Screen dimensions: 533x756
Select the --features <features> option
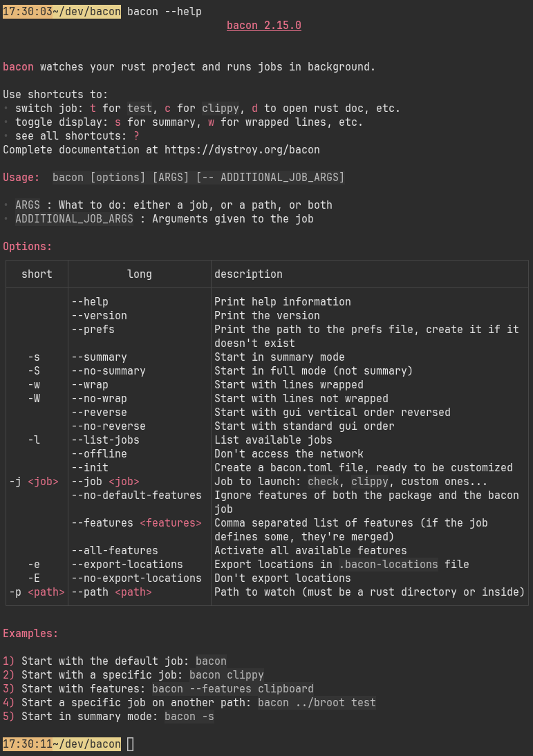tap(136, 522)
